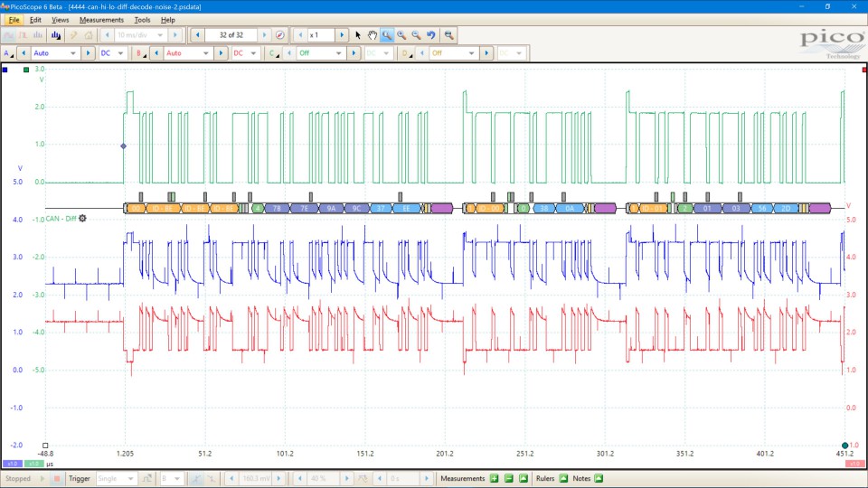Click the delete measurement green minus
Image resolution: width=868 pixels, height=488 pixels.
click(x=509, y=478)
